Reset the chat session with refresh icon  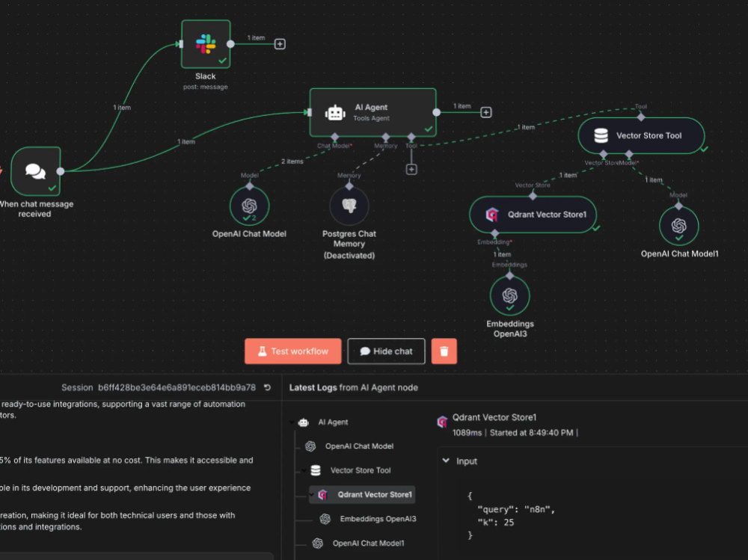268,387
